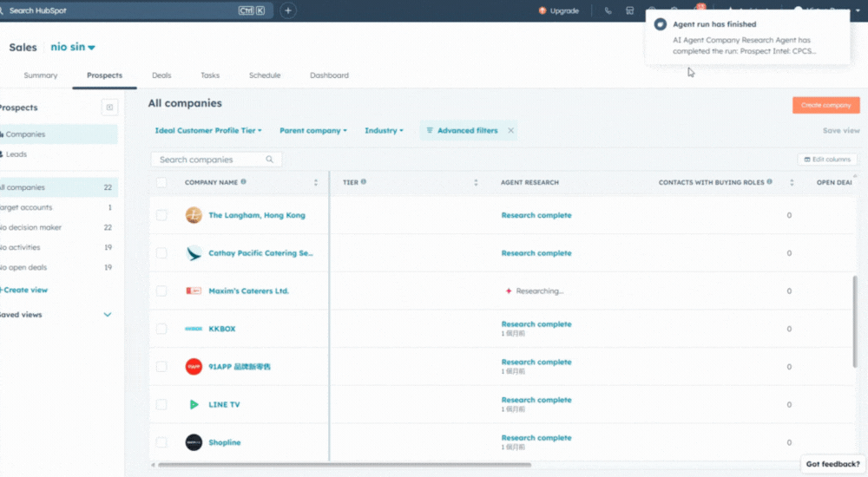The height and width of the screenshot is (477, 868).
Task: Switch to the Deals tab
Action: [161, 75]
